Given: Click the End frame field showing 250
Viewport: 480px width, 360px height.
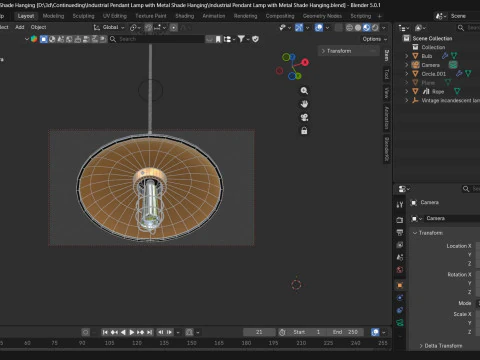Looking at the screenshot, I should pyautogui.click(x=345, y=332).
